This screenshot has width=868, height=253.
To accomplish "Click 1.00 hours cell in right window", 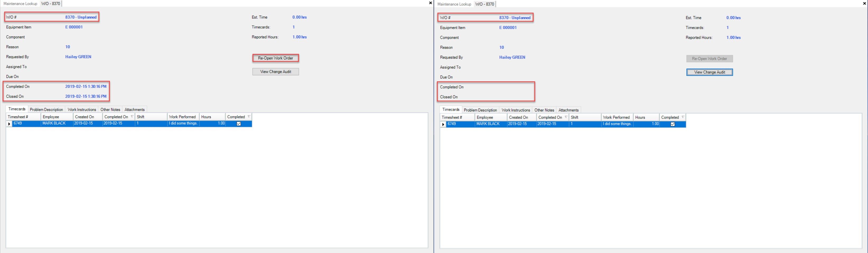I will 646,124.
